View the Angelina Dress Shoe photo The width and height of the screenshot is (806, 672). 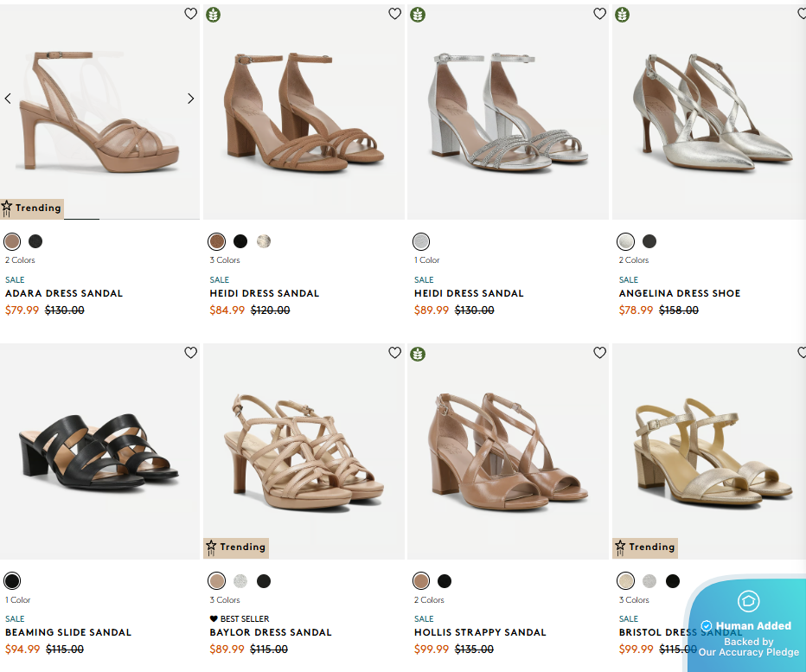click(x=709, y=112)
